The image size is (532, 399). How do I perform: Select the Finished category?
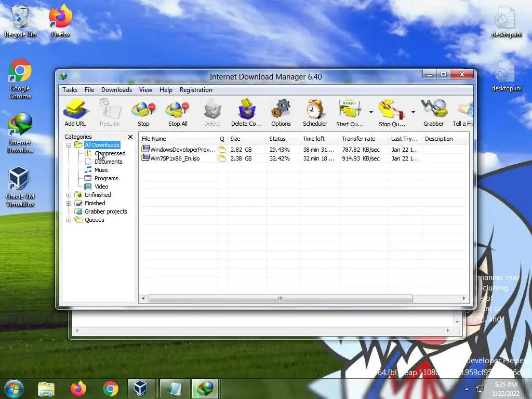(95, 203)
